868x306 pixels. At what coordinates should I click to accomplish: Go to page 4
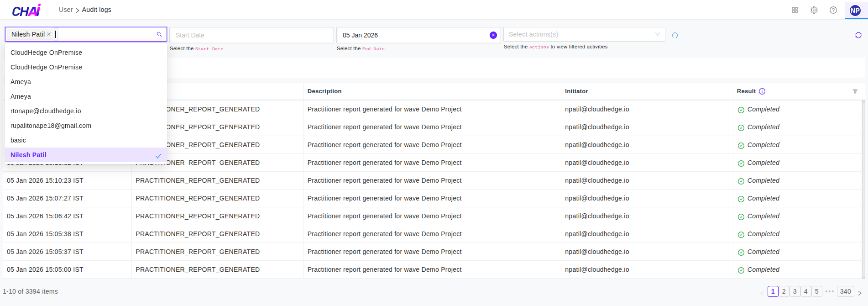(806, 291)
